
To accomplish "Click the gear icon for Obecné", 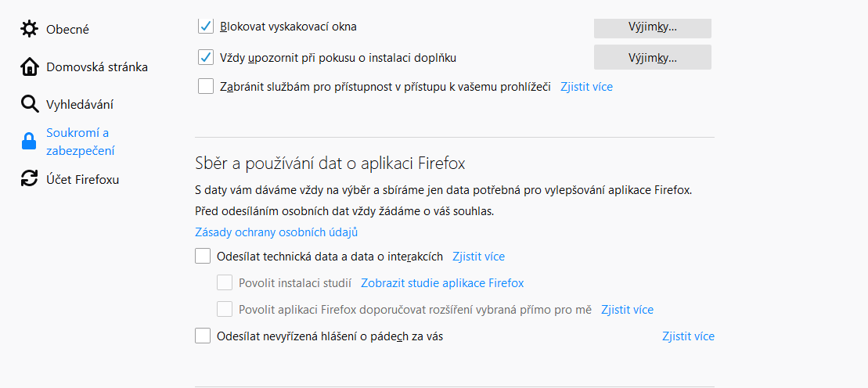I will (29, 29).
